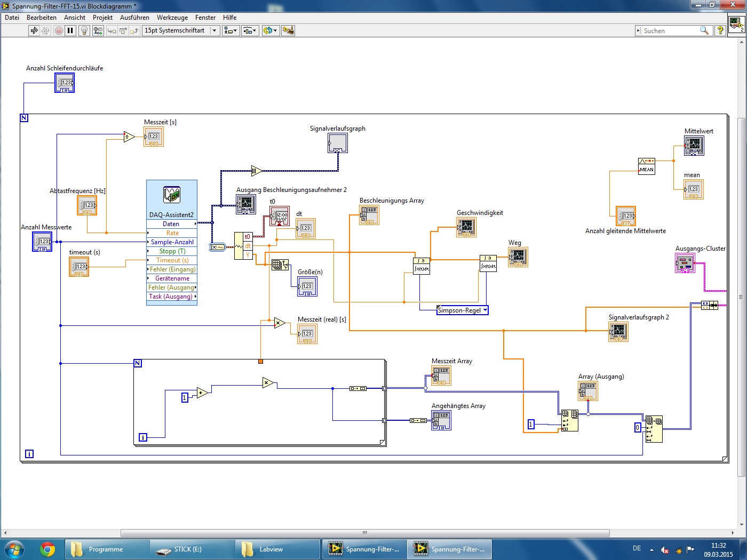
Task: Open the search options arrow beside Suchen
Action: 638,30
